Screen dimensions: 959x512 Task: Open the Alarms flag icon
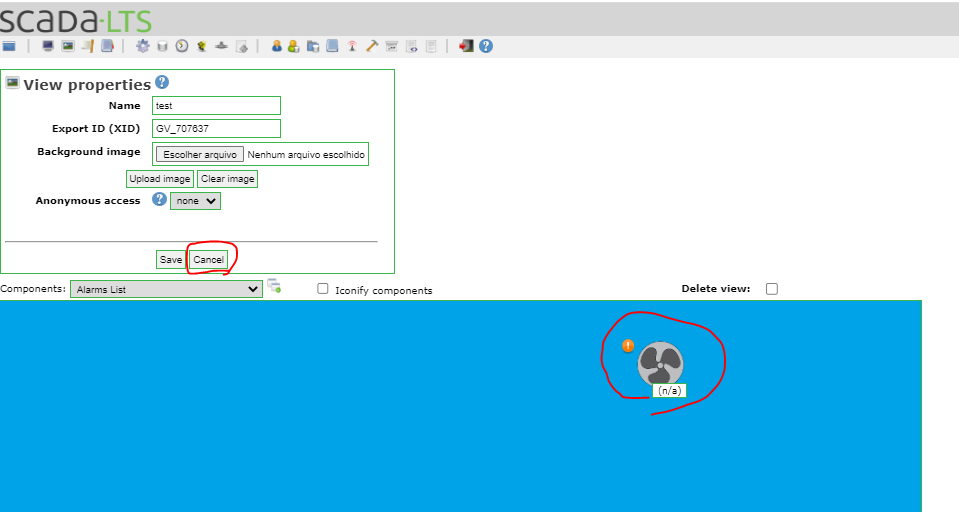click(87, 46)
